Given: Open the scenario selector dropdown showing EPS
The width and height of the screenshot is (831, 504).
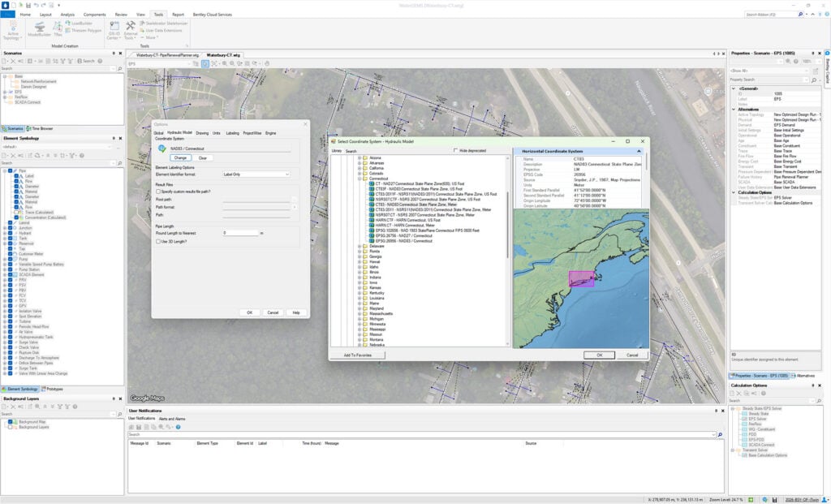Looking at the screenshot, I should (160, 63).
